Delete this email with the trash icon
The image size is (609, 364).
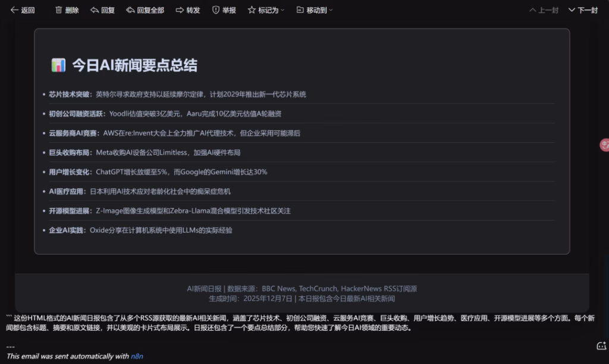(x=59, y=10)
